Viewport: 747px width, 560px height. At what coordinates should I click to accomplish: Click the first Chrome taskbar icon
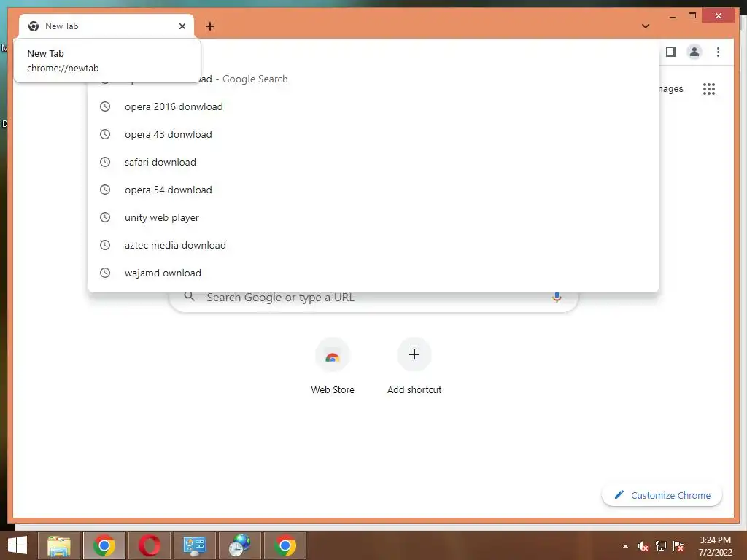[x=104, y=545]
